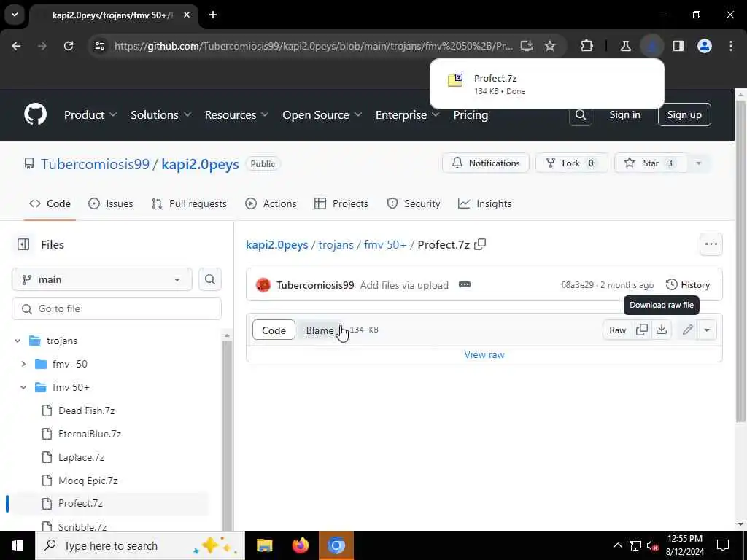This screenshot has width=747, height=560.
Task: Open the Actions tab
Action: (271, 204)
